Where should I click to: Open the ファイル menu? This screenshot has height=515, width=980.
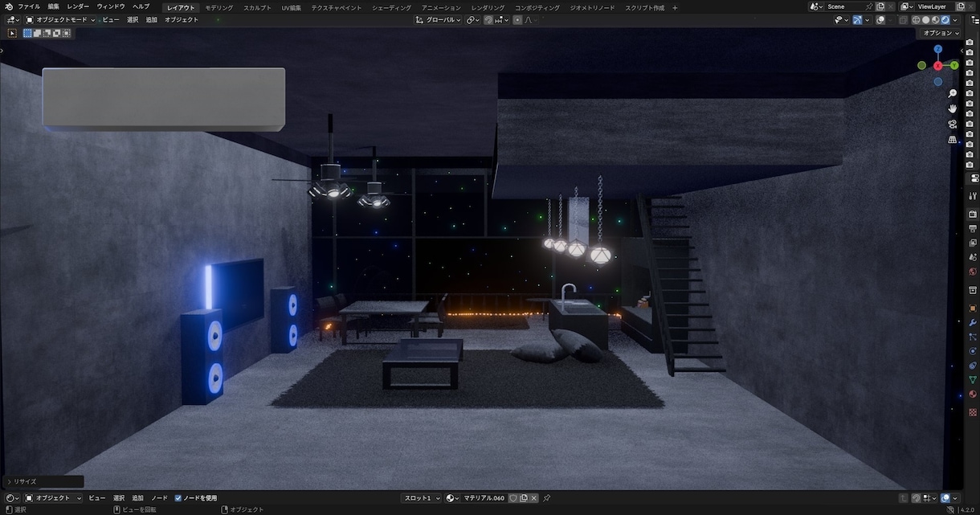point(29,6)
